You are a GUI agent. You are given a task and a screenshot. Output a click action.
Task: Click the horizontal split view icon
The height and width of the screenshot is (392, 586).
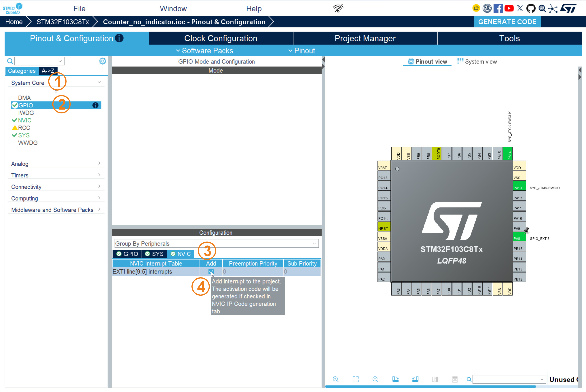coord(455,379)
